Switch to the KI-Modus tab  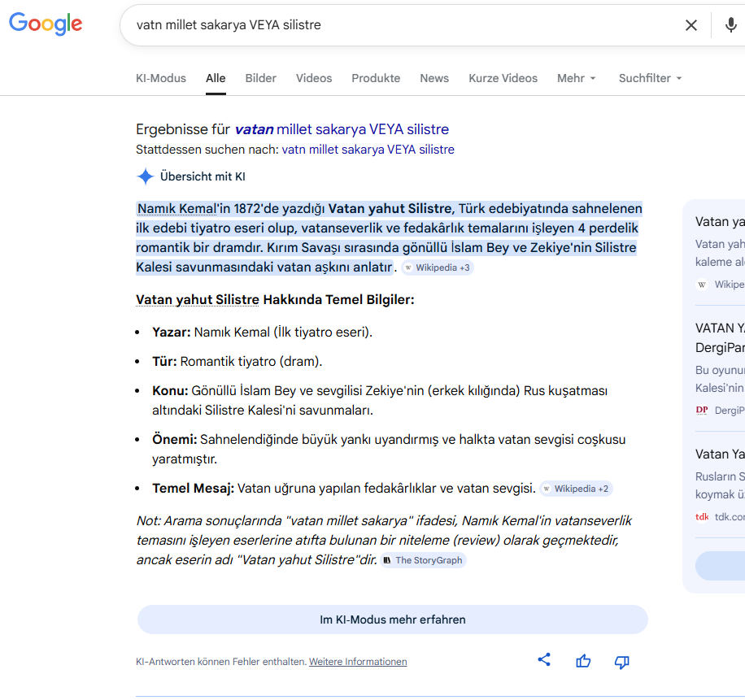click(161, 78)
